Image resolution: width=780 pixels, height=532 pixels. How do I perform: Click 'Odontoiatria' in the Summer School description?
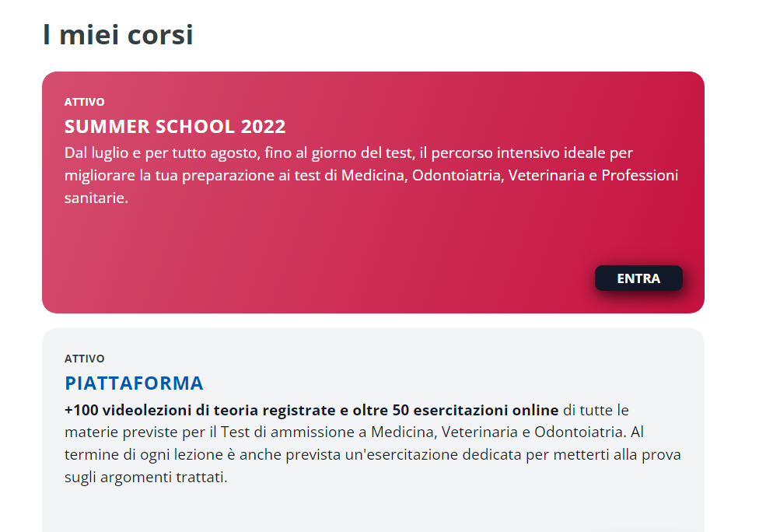458,176
